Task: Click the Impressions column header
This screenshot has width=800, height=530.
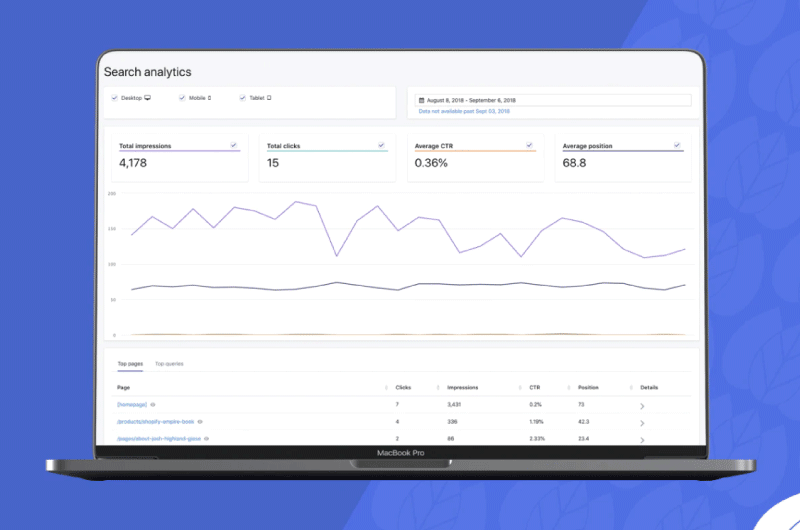Action: click(x=463, y=388)
